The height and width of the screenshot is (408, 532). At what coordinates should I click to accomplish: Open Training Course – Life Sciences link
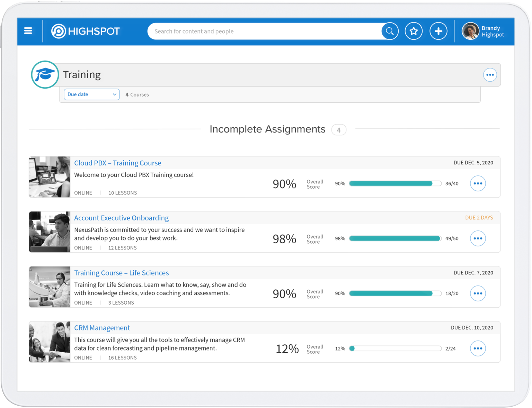click(x=121, y=273)
